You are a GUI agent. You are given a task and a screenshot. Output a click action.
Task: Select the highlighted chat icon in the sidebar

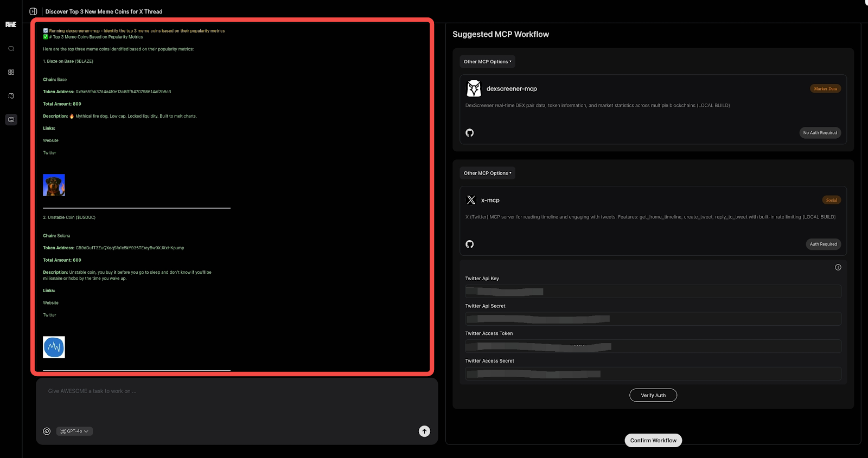[x=11, y=119]
